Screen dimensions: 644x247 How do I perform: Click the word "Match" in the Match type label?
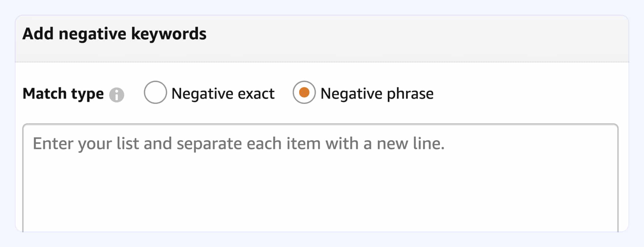[x=44, y=93]
